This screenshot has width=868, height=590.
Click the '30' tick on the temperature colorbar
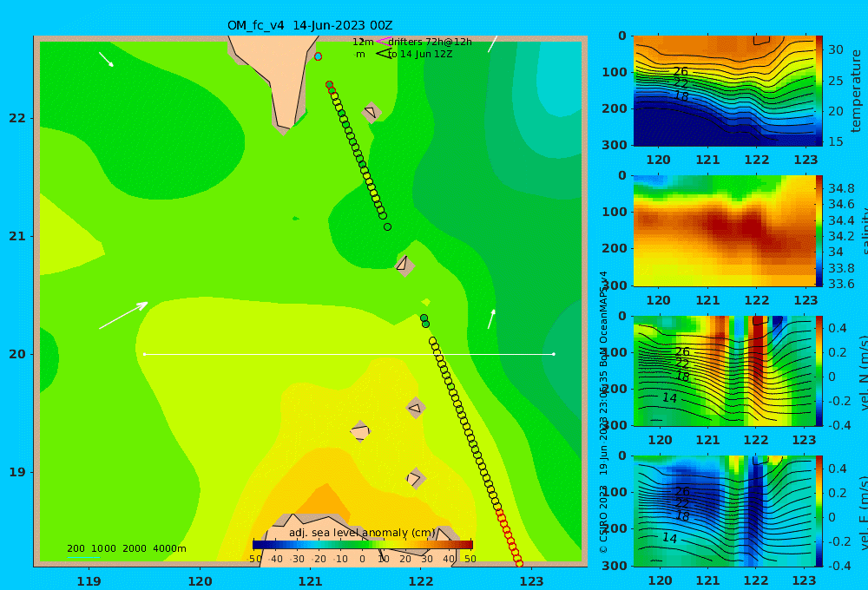click(x=835, y=49)
